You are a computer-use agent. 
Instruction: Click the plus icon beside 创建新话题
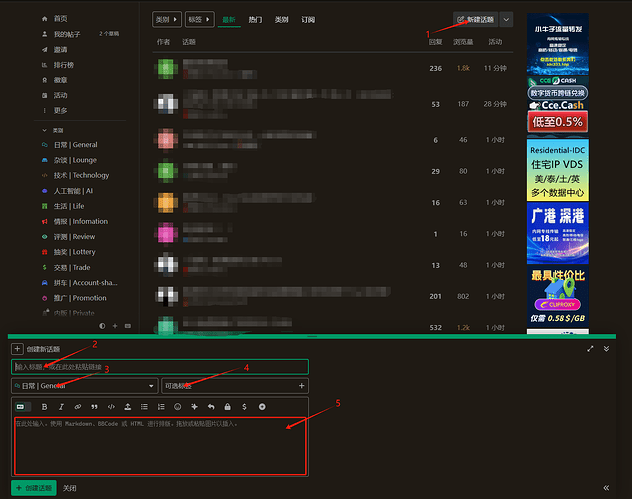17,349
